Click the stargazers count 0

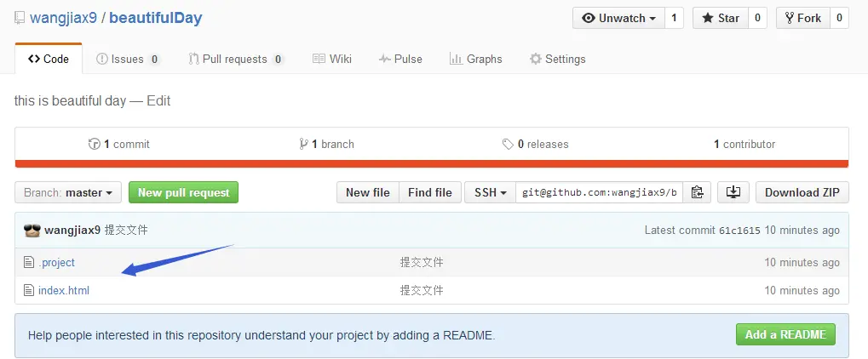(757, 18)
